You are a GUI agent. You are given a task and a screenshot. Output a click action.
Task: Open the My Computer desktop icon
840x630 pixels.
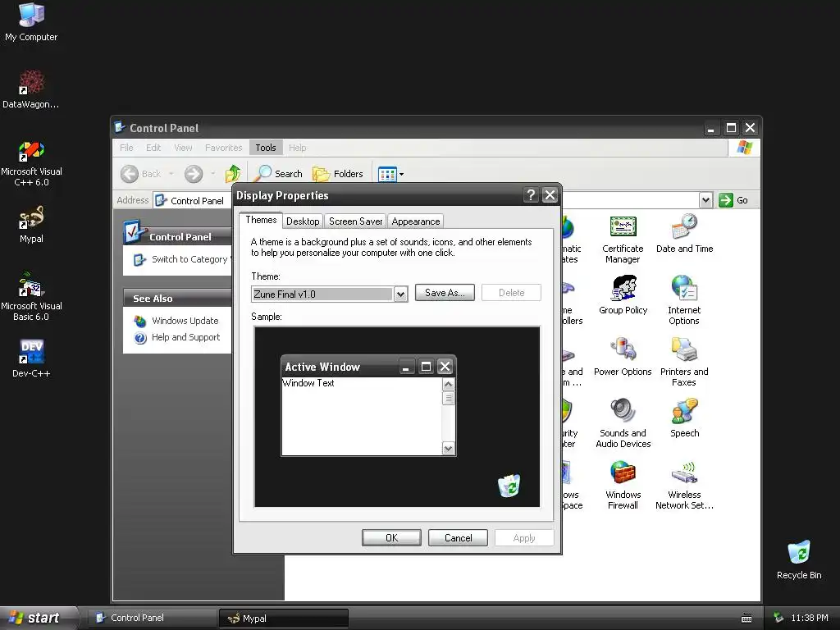click(31, 22)
